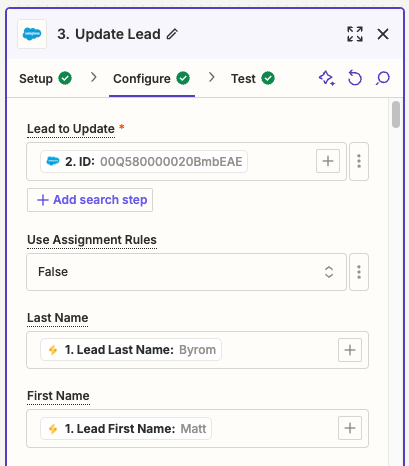Click the Lead to Update label
This screenshot has height=466, width=409.
[71, 129]
